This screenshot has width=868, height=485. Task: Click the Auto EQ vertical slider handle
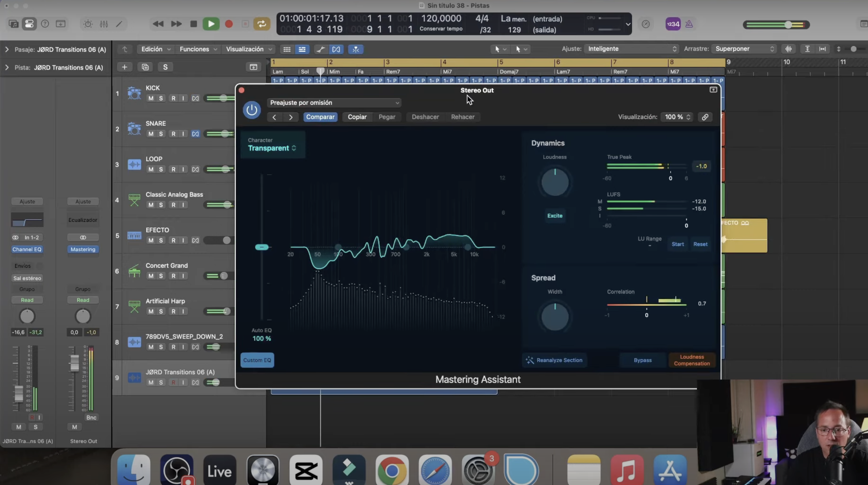pyautogui.click(x=262, y=247)
